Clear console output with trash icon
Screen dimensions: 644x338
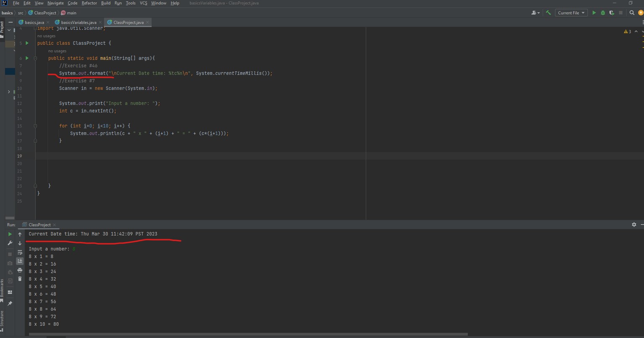(20, 279)
